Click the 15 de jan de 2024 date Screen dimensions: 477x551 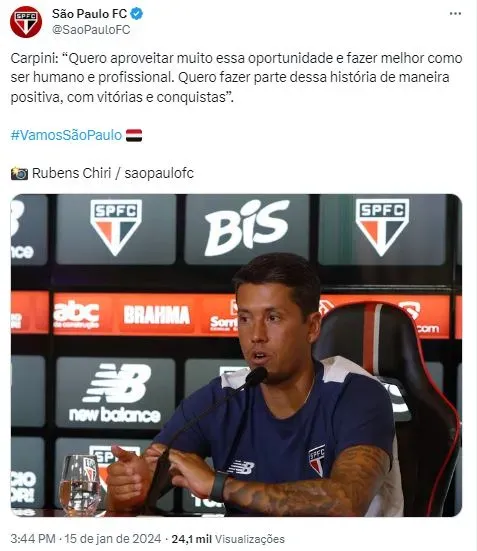(x=112, y=539)
